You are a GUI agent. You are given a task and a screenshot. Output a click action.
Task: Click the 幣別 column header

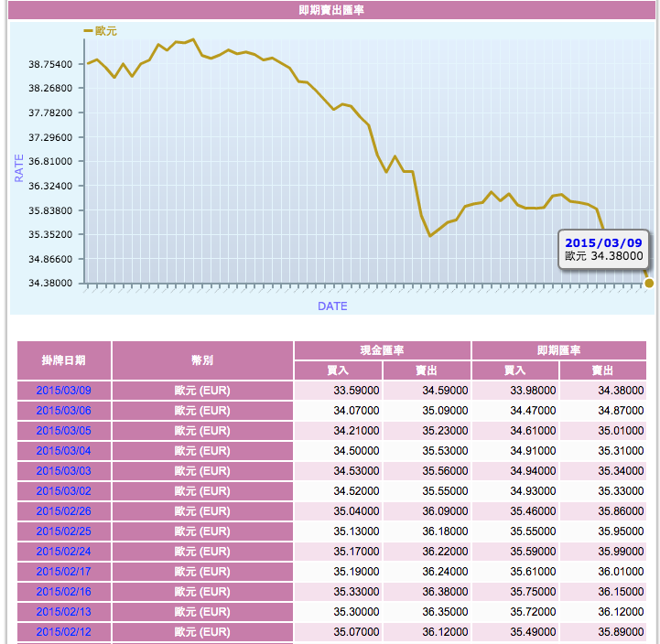[202, 360]
